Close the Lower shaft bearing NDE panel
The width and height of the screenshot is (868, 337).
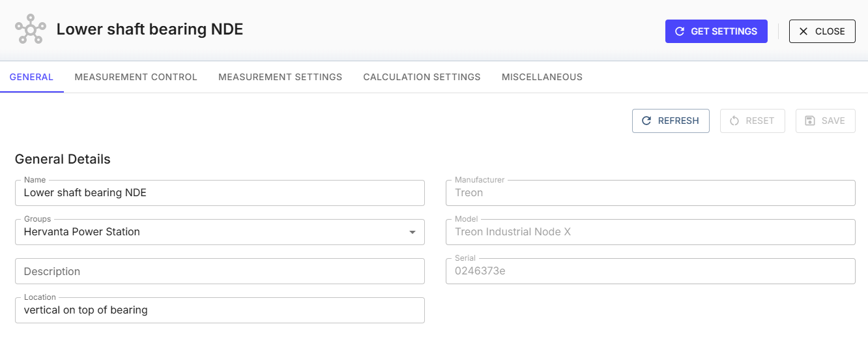tap(822, 31)
